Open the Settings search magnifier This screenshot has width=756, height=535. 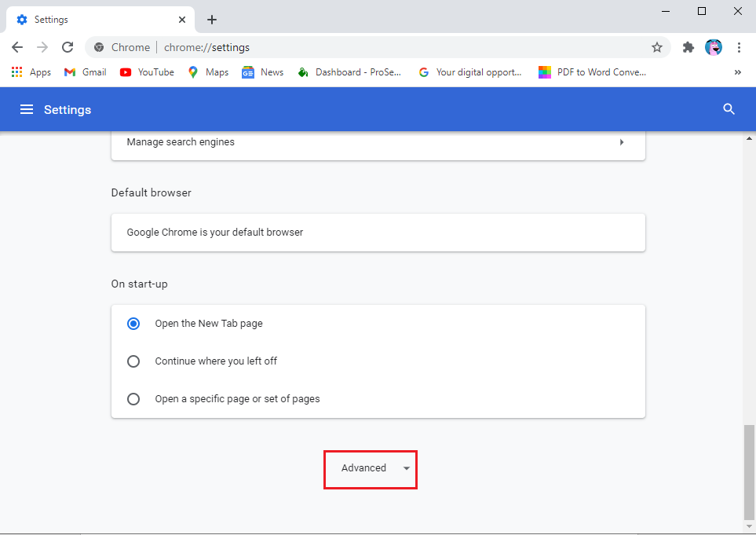pos(729,109)
